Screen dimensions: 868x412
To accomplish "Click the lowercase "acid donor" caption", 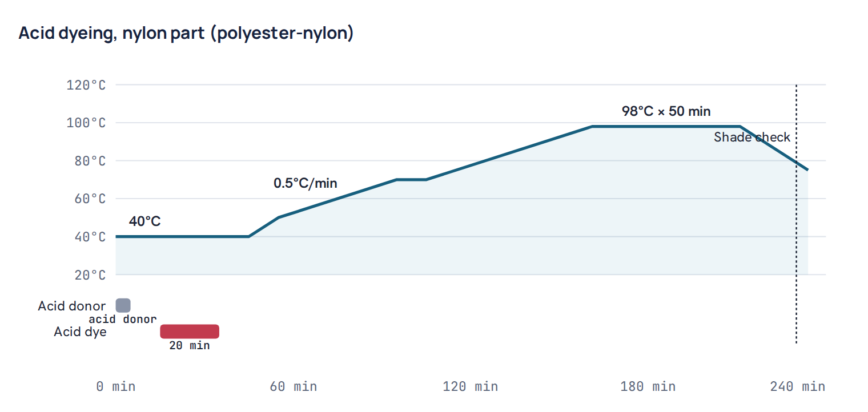I will (123, 319).
